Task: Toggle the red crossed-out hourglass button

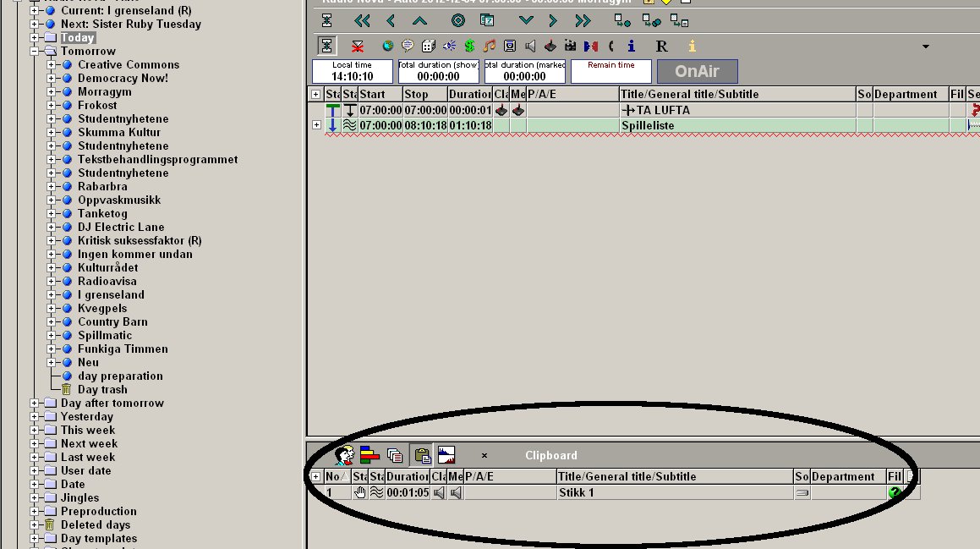Action: pos(358,47)
